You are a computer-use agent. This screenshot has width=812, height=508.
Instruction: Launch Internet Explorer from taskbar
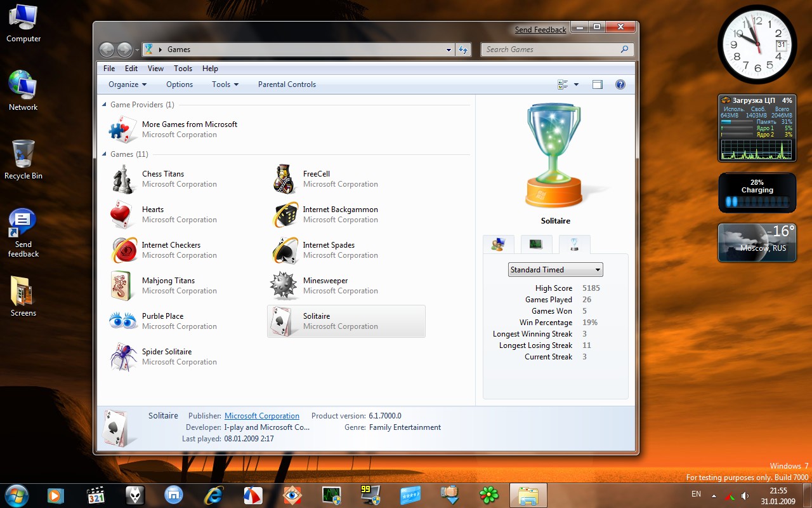tap(214, 495)
